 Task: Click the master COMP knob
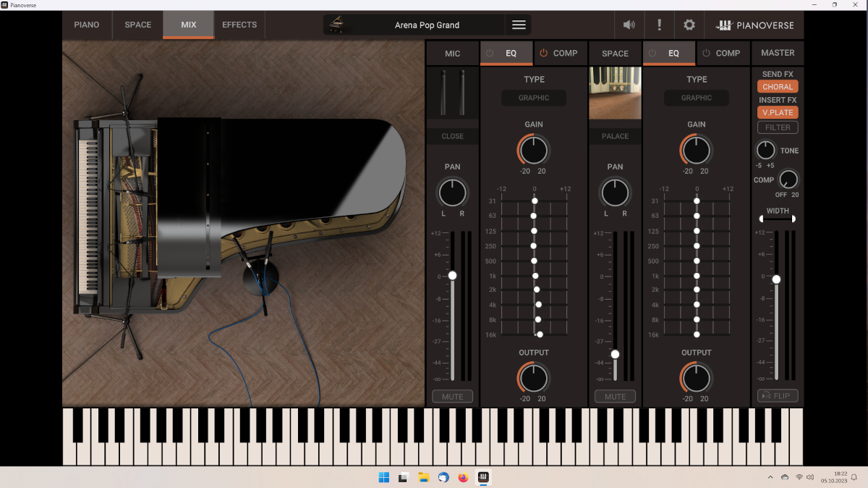click(x=788, y=180)
